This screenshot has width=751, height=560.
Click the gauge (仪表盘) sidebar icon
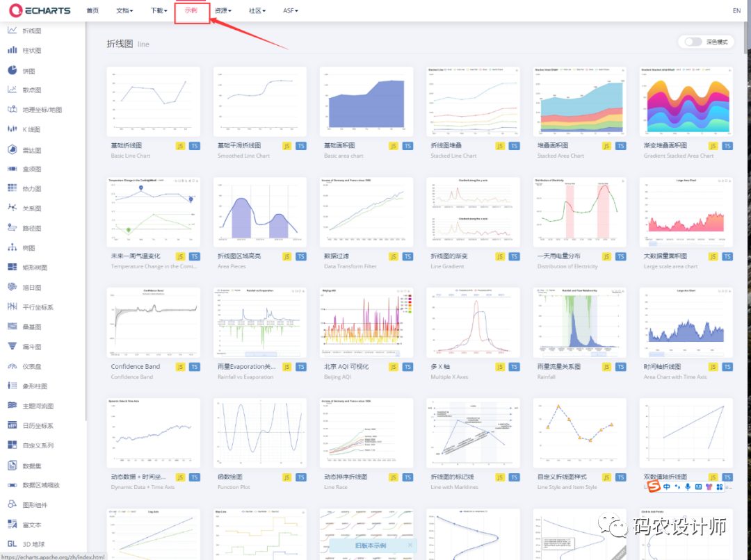(12, 366)
